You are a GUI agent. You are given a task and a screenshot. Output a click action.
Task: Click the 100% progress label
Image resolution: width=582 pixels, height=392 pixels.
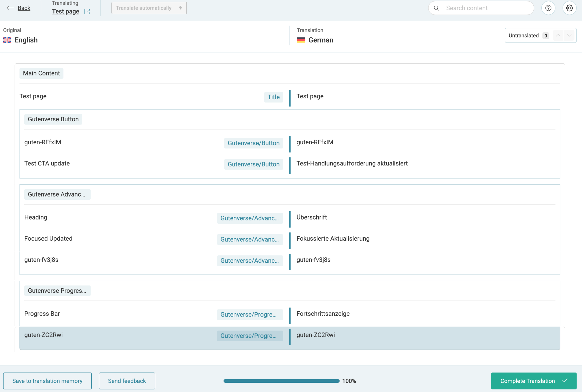(349, 381)
